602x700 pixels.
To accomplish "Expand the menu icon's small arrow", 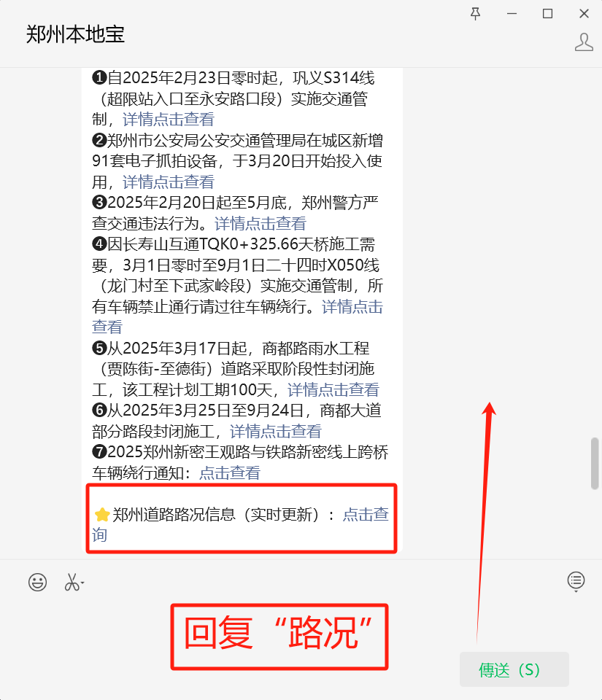I will [576, 591].
